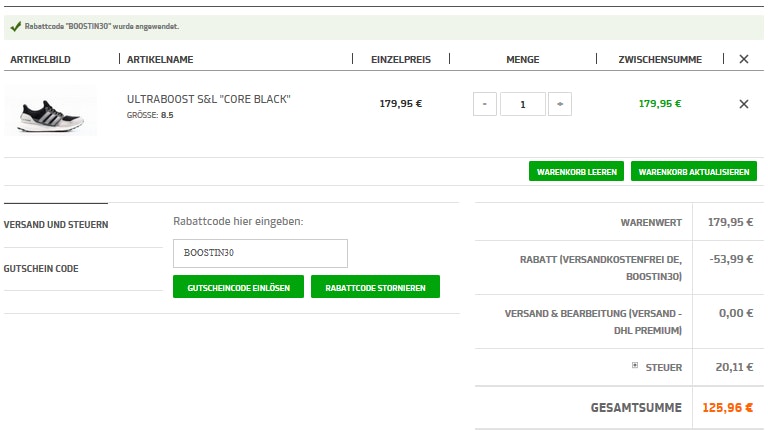Focus the quantity field in Menge column
The image size is (768, 433).
(522, 104)
